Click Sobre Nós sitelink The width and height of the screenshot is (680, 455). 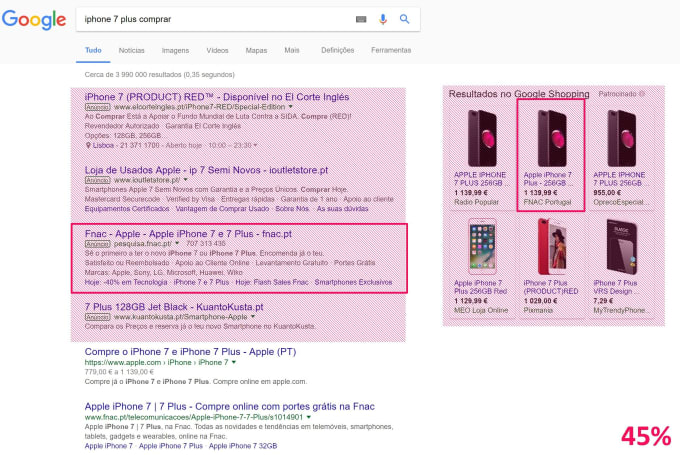coord(292,209)
